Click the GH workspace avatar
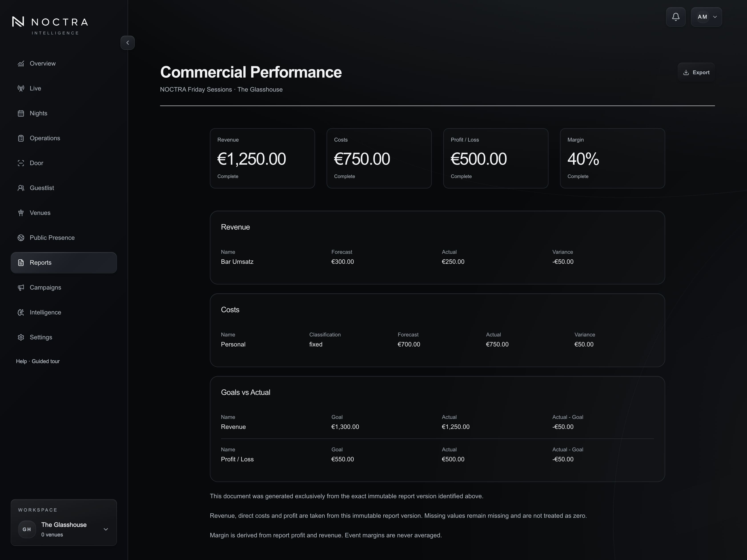The width and height of the screenshot is (747, 560). click(x=27, y=529)
